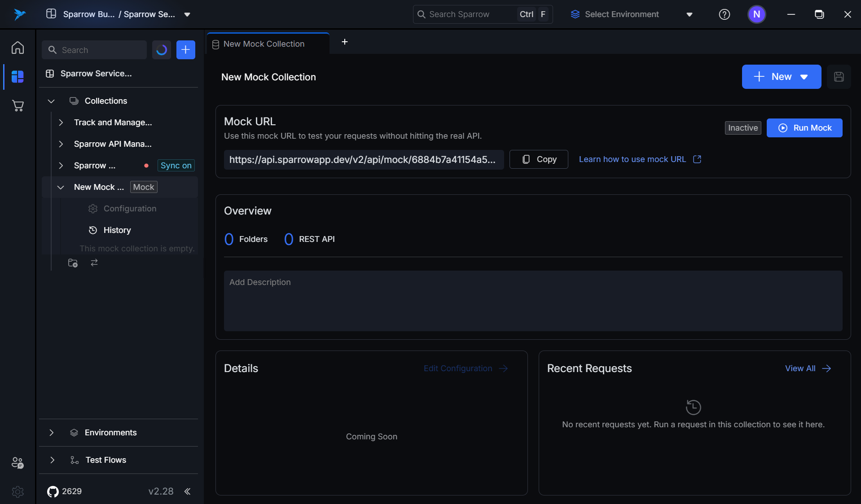Screen dimensions: 861x504
Task: Open the GitHub stars 2629 link
Action: point(65,491)
